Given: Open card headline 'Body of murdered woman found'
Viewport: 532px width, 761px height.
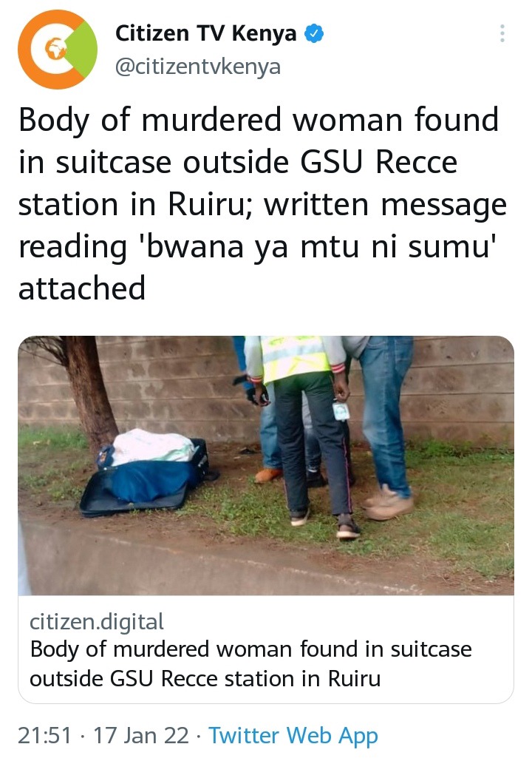Looking at the screenshot, I should pos(250,650).
